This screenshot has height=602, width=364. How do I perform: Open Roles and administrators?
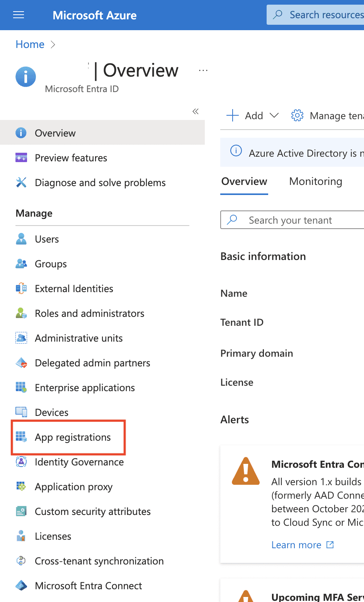(x=89, y=313)
